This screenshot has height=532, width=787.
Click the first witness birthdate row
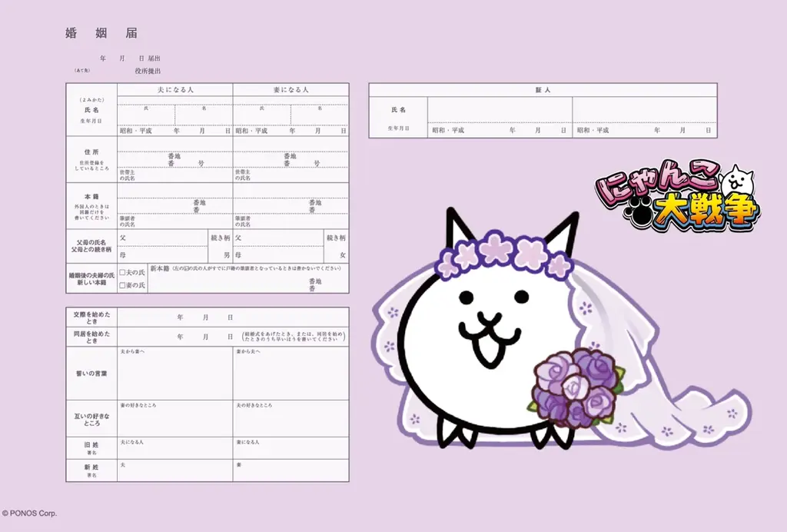(500, 130)
